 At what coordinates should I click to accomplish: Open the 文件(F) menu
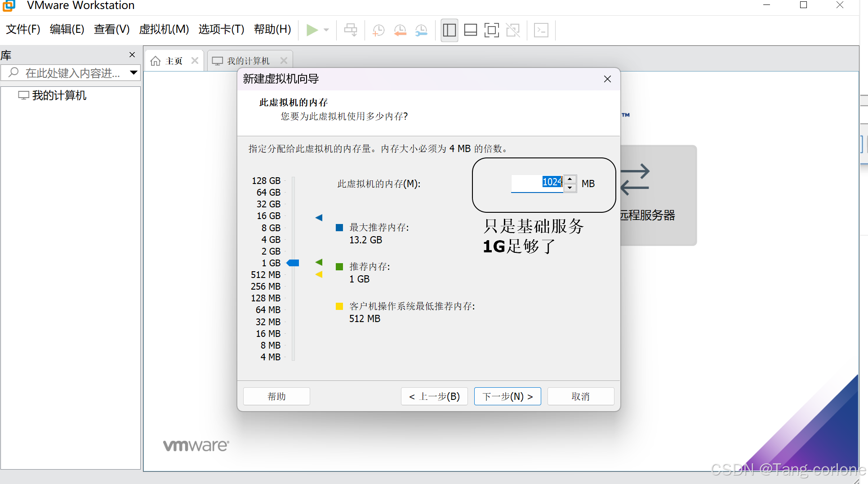pos(23,30)
